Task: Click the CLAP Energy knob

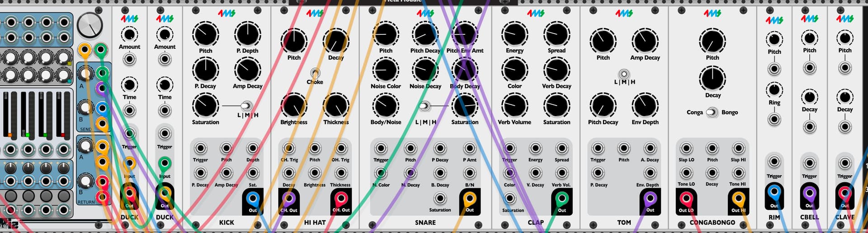Action: (514, 34)
